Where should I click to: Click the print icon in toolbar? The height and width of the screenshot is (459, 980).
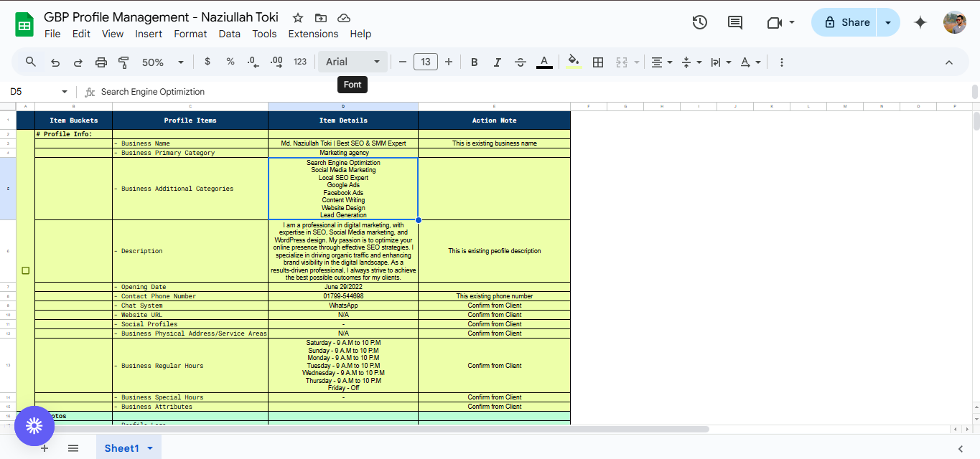tap(101, 62)
